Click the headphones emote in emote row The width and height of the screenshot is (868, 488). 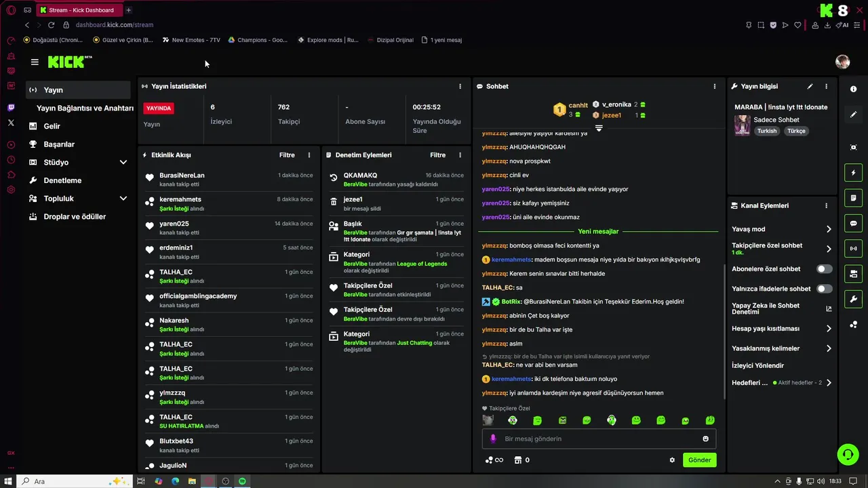click(611, 420)
